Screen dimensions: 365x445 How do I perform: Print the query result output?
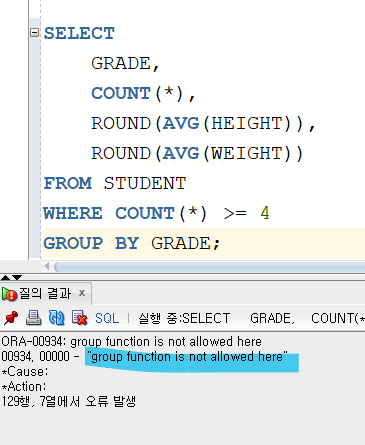(x=34, y=318)
